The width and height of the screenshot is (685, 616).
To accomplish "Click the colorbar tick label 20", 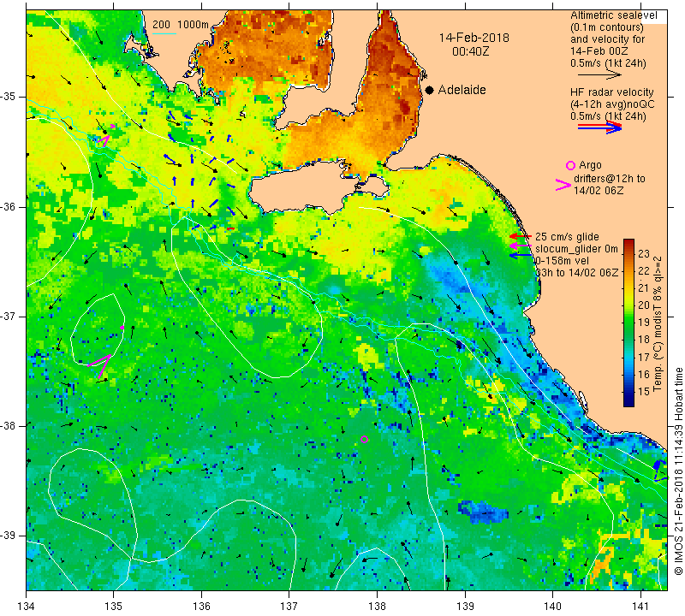I will [x=644, y=305].
